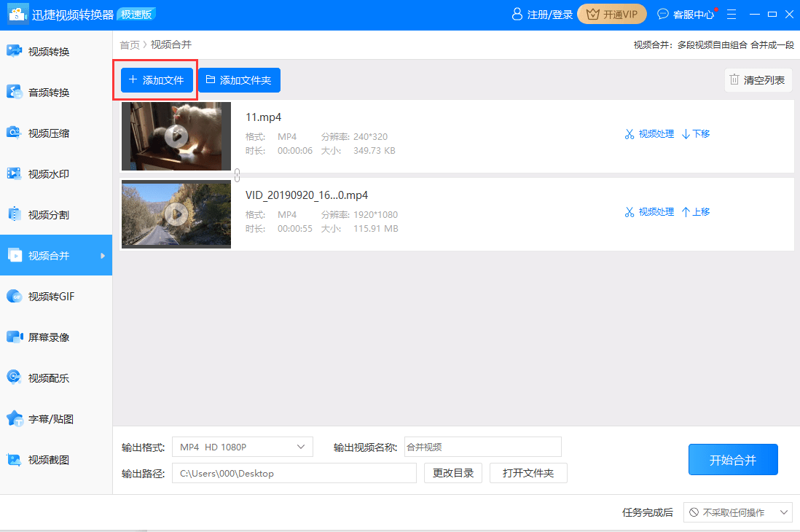Click the 首页 breadcrumb link
The width and height of the screenshot is (800, 532).
tap(130, 45)
